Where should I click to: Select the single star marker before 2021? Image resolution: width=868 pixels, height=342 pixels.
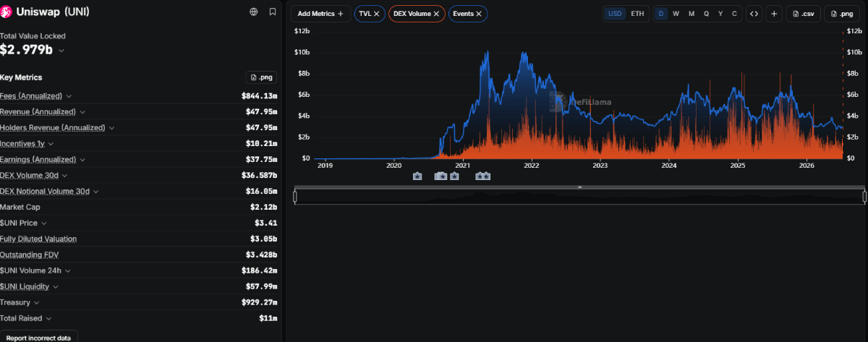[x=454, y=176]
